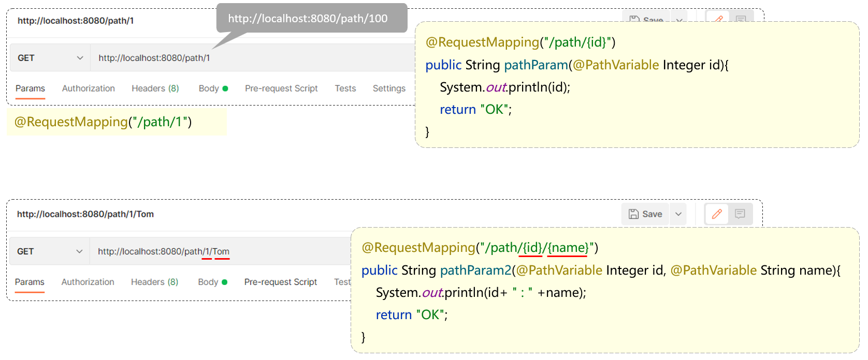Screen dimensions: 868x360
Task: Click the pencil edit icon in the lower request
Action: click(x=717, y=214)
